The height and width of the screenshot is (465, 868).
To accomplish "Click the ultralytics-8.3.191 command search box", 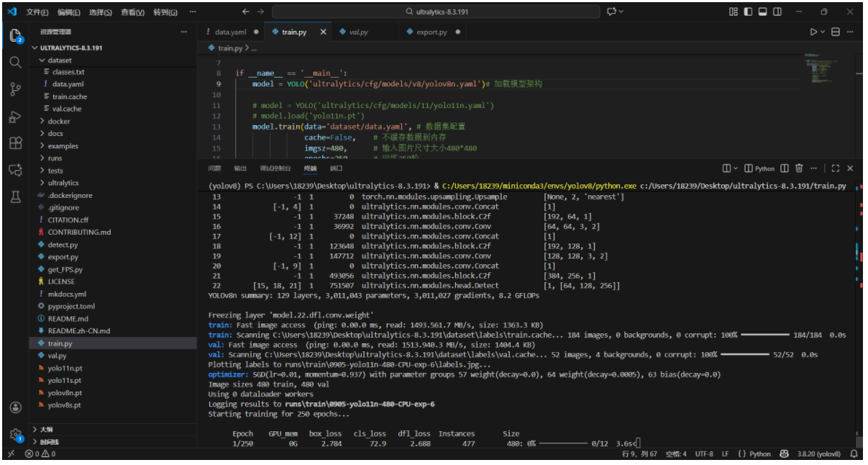I will coord(437,12).
